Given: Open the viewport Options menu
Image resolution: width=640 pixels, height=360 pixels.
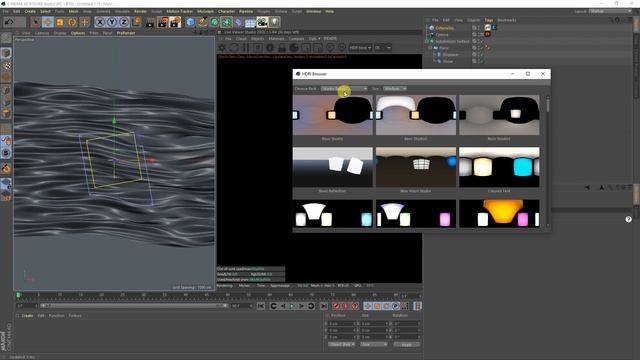Looking at the screenshot, I should click(x=78, y=33).
